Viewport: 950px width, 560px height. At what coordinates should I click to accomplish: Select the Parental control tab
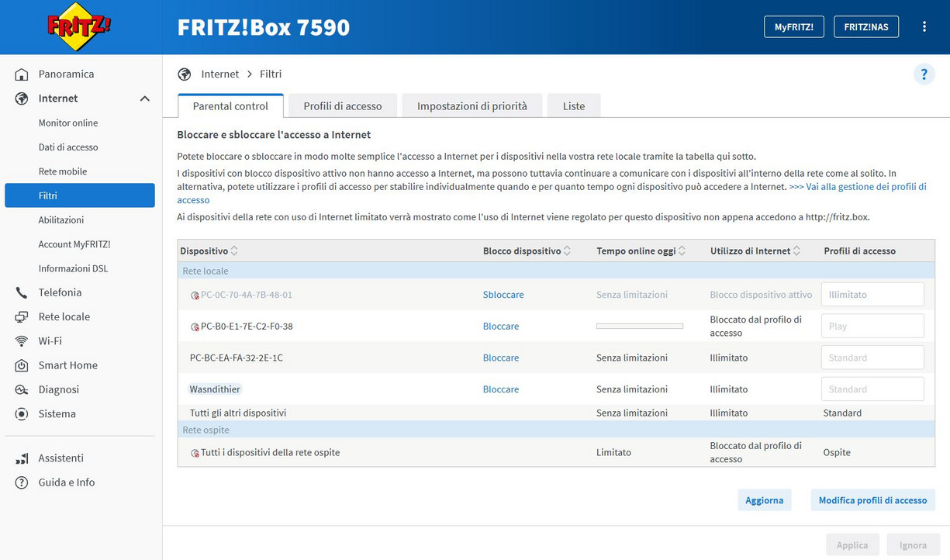pos(230,106)
